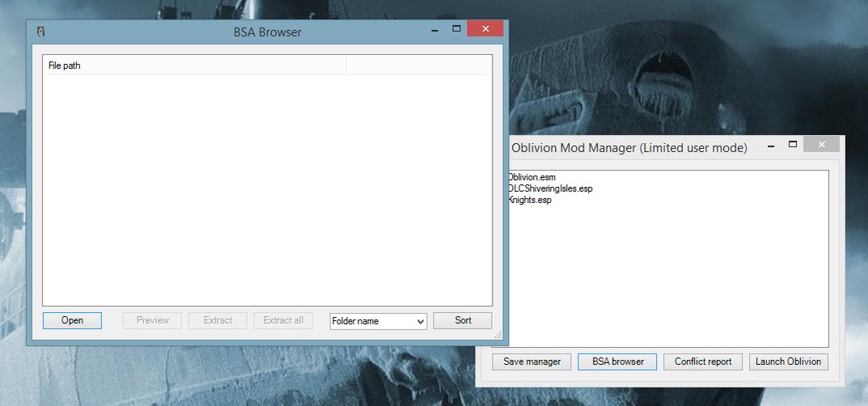Click the BSA Browser title bar app icon
The width and height of the screenshot is (868, 406).
tap(40, 32)
